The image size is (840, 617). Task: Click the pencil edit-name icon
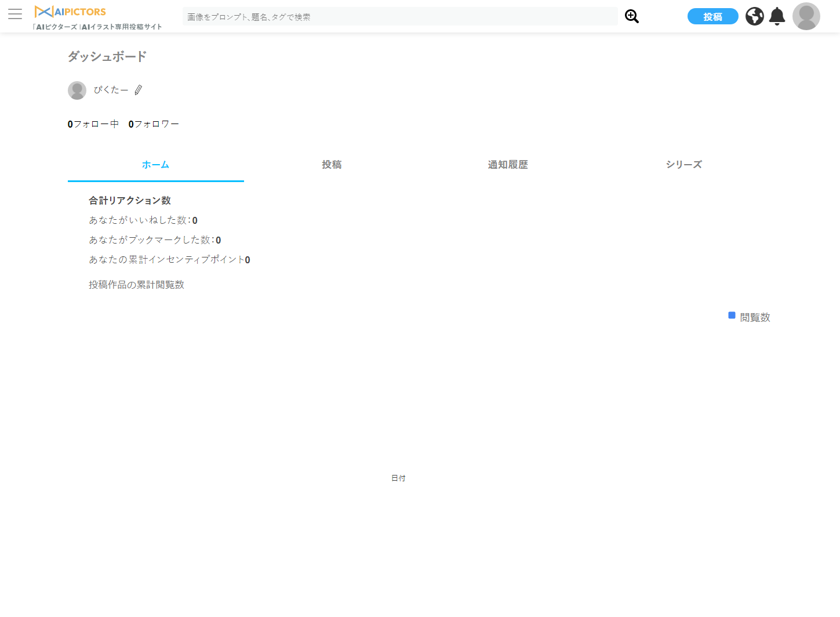(138, 90)
